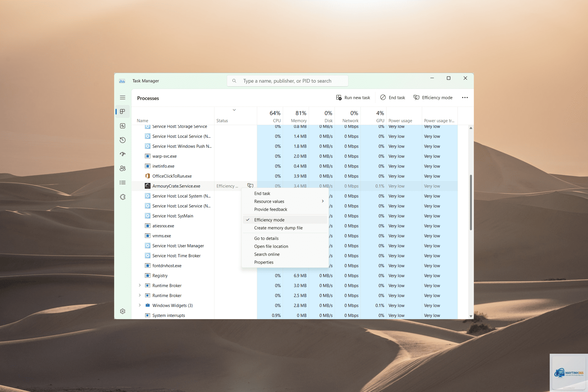Image resolution: width=588 pixels, height=392 pixels.
Task: Click the Efficiency mode toolbar button
Action: pos(433,97)
